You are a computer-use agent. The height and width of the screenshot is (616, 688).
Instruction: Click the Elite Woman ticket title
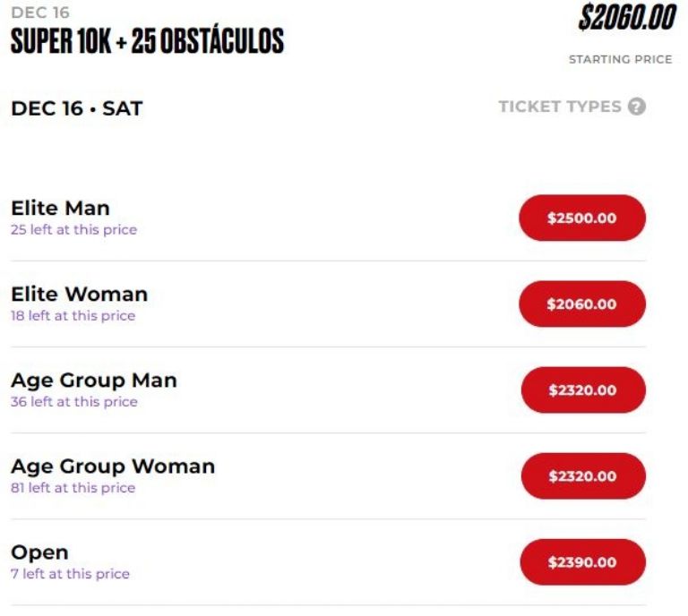80,294
